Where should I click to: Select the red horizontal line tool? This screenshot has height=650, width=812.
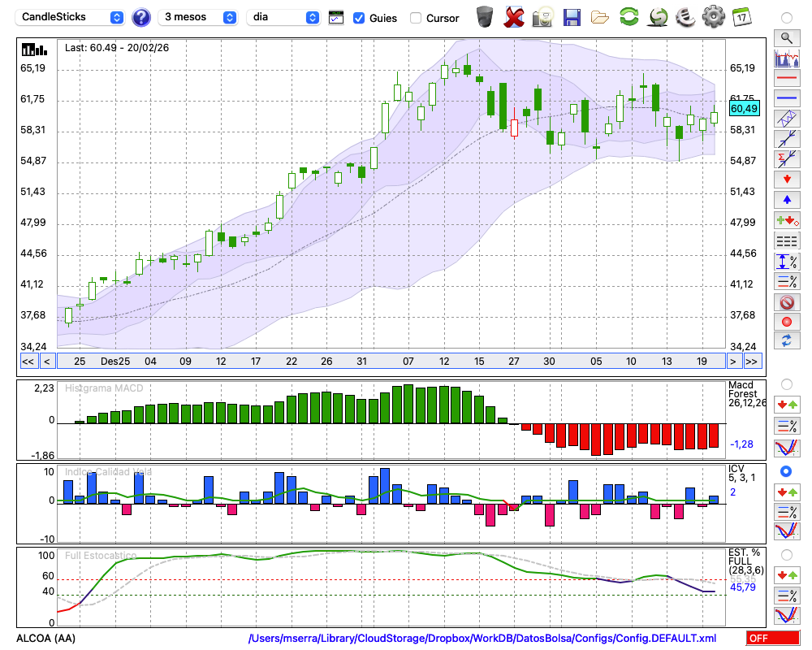pos(786,79)
